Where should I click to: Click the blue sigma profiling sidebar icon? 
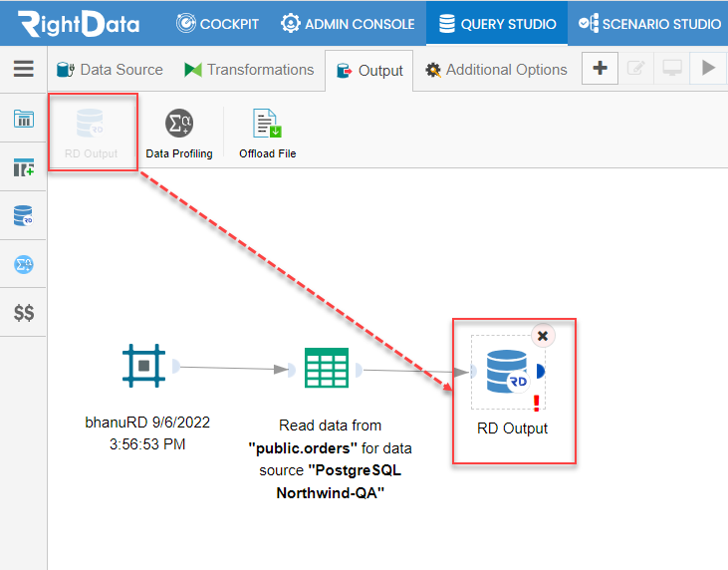click(23, 264)
